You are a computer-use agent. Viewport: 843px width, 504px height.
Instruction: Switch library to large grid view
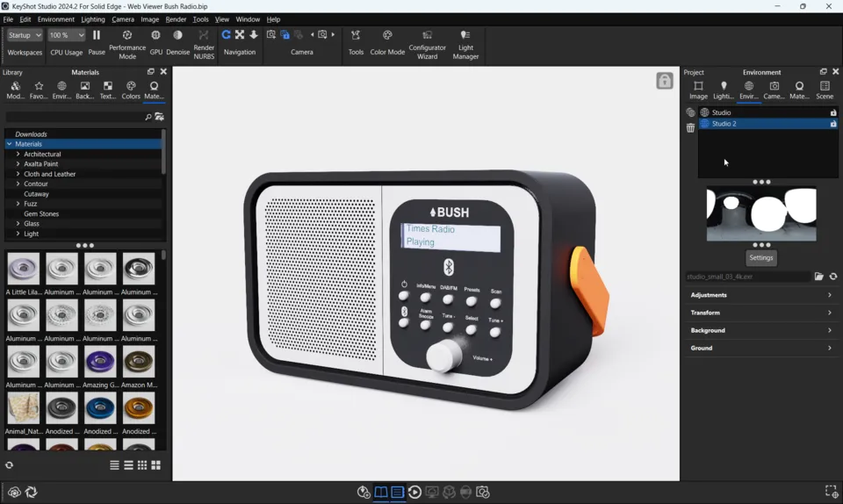156,465
